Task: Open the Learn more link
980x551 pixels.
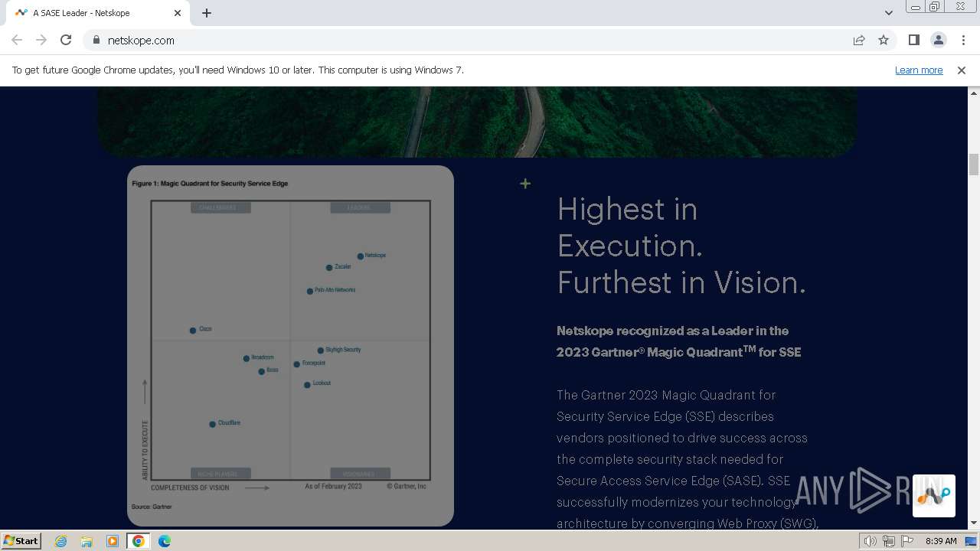Action: click(x=919, y=70)
